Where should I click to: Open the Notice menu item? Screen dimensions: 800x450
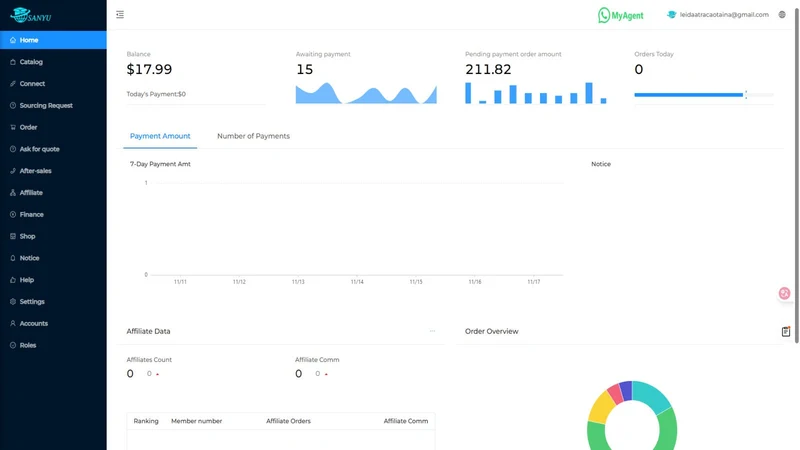click(x=53, y=258)
